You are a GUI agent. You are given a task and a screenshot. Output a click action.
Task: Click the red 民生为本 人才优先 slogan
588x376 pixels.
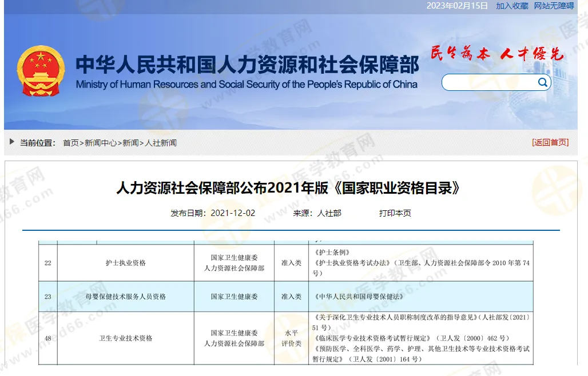point(496,54)
